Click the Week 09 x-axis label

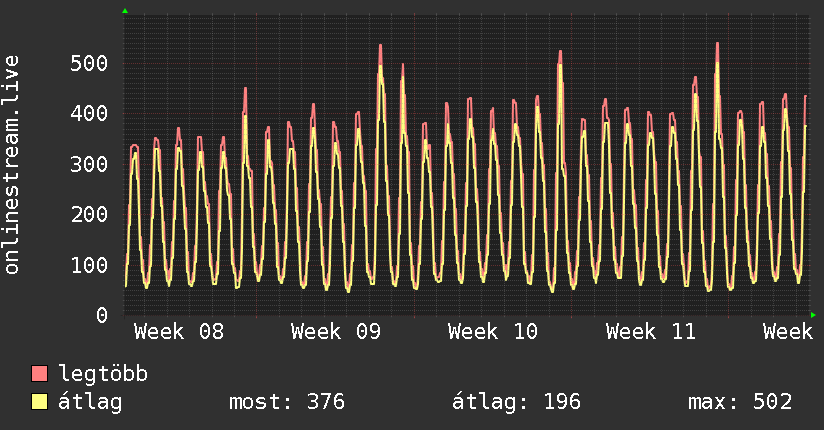tap(336, 332)
